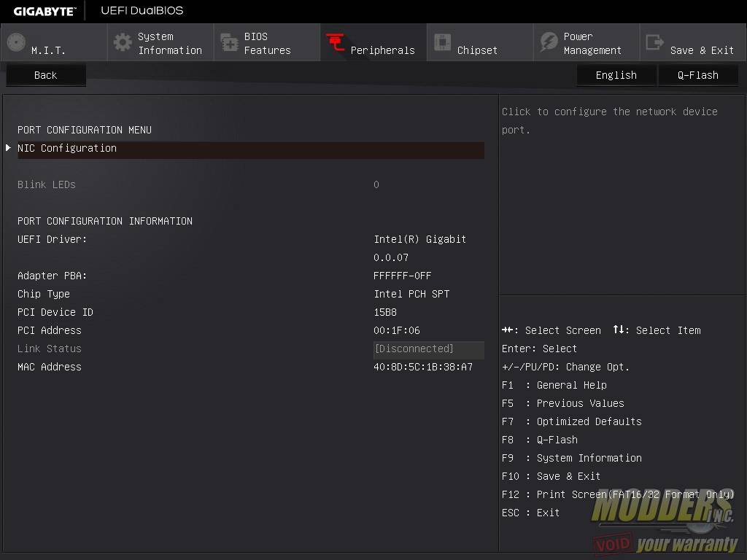Click the Select Item arrows hint
Viewport: 747px width, 560px height.
click(657, 330)
